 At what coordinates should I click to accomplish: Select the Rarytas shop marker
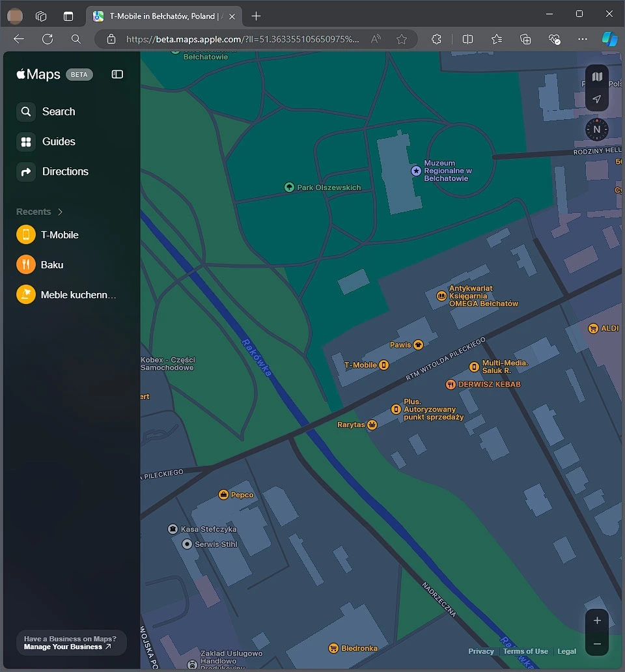372,425
